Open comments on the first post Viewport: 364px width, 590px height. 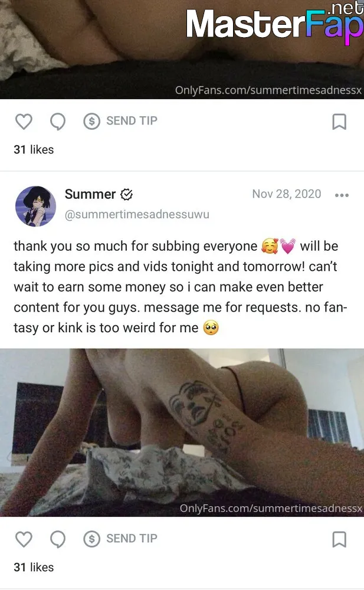coord(58,122)
